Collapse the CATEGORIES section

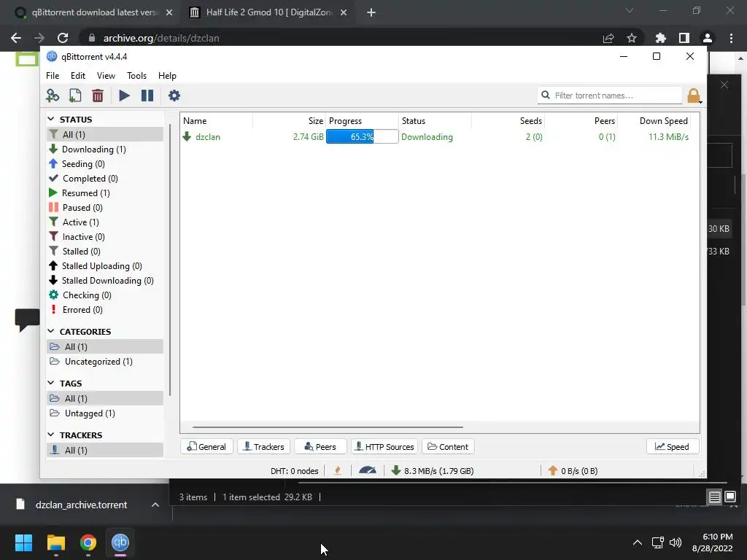[51, 331]
